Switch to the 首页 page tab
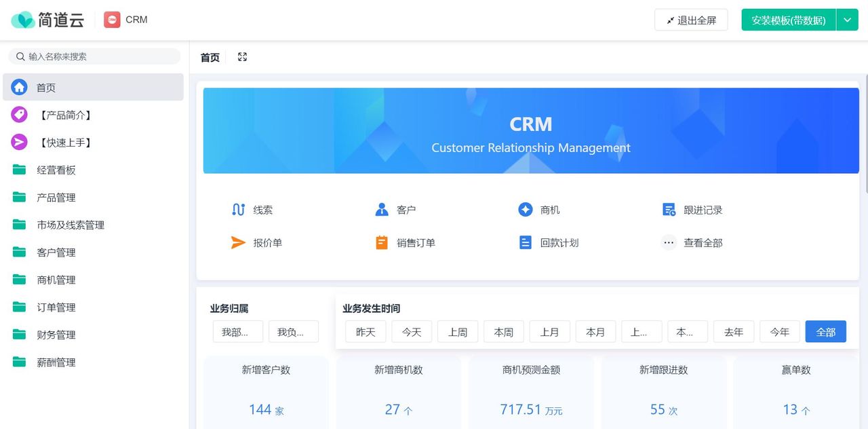The height and width of the screenshot is (429, 868). [210, 57]
